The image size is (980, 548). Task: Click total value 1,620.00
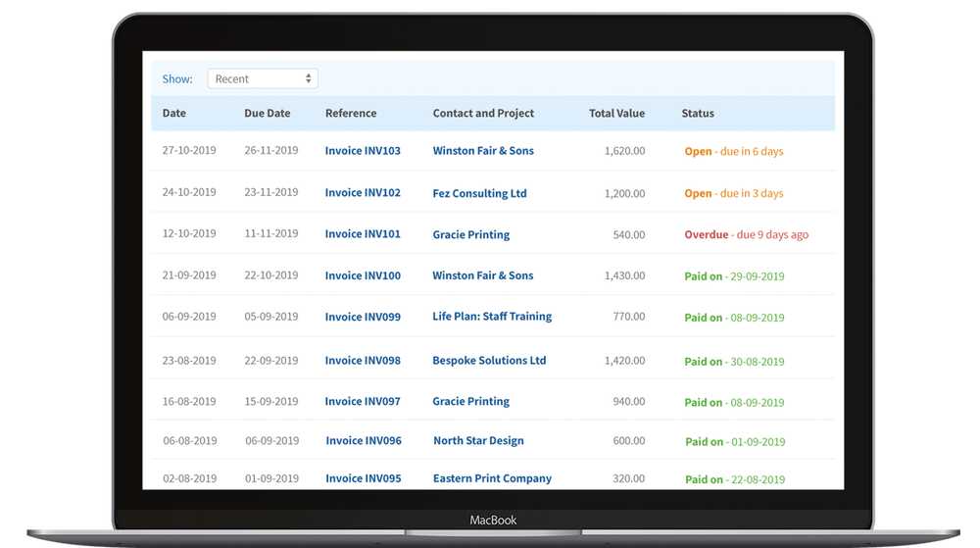click(624, 151)
